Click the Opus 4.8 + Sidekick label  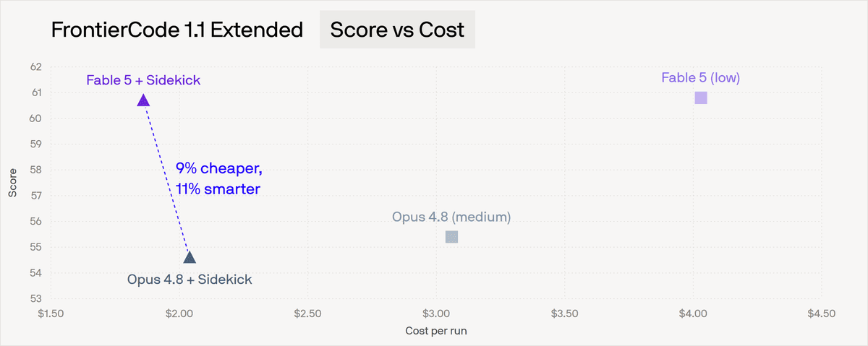190,279
